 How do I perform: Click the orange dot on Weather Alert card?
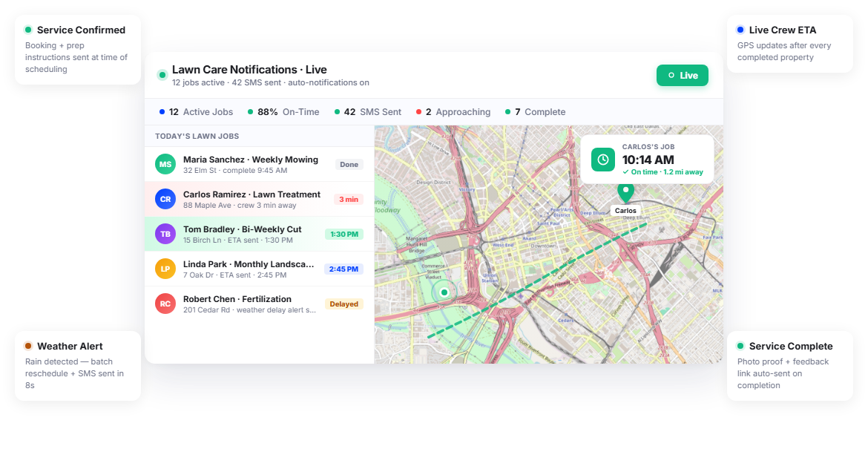point(28,346)
